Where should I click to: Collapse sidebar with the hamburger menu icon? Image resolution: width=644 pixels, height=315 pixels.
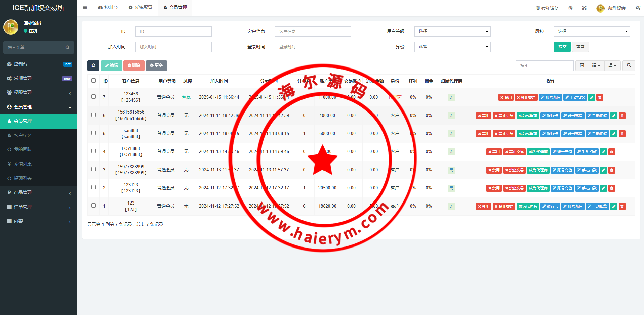tap(85, 7)
